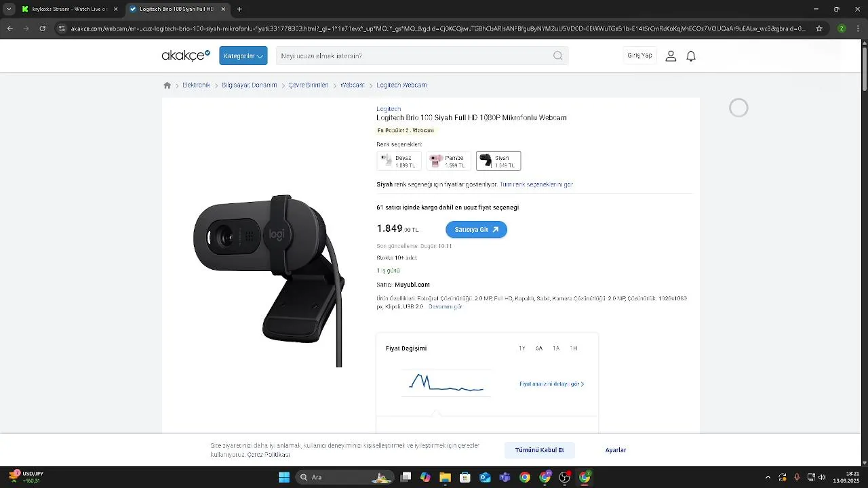The height and width of the screenshot is (488, 868).
Task: Open OBS Studio from taskbar
Action: (x=564, y=477)
